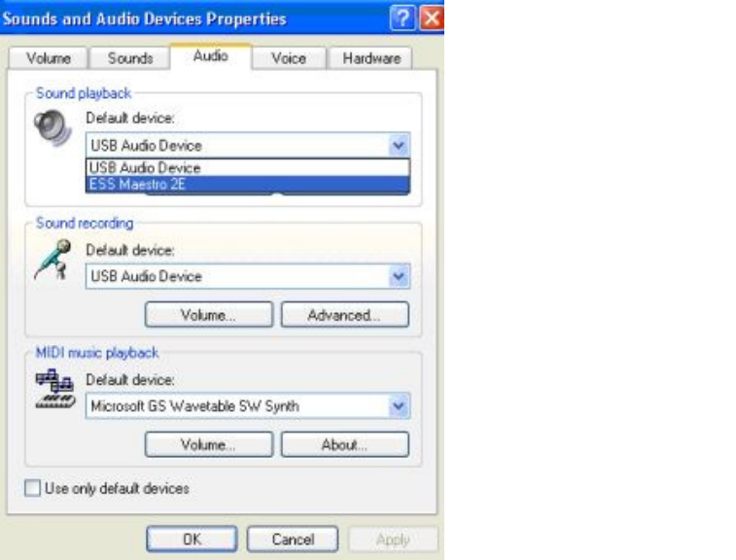Click the microphone icon in Sound recording
Viewport: 736px width, 560px height.
53,260
